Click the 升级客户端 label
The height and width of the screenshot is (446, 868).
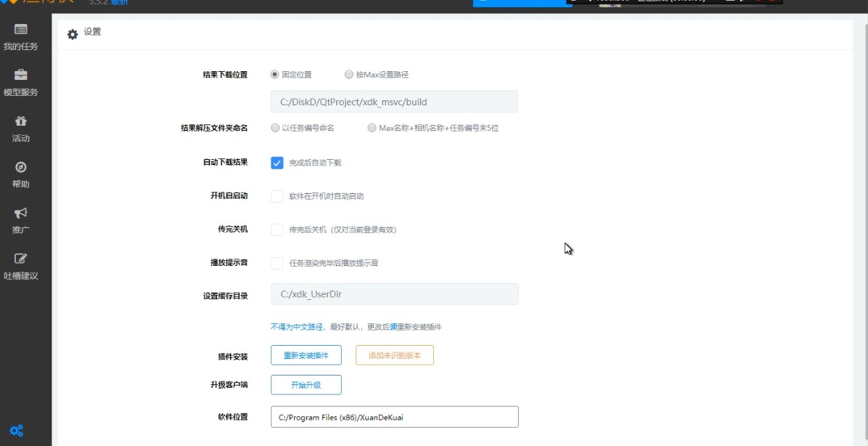(x=229, y=384)
